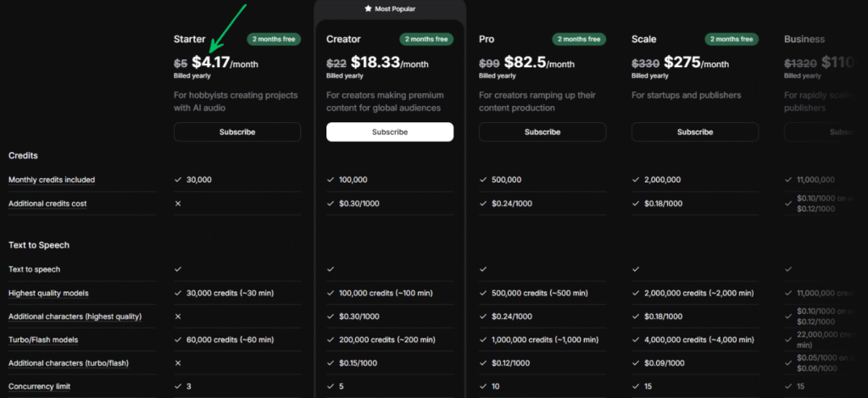
Task: Click Pro plan's '2 months free' badge
Action: click(x=579, y=39)
